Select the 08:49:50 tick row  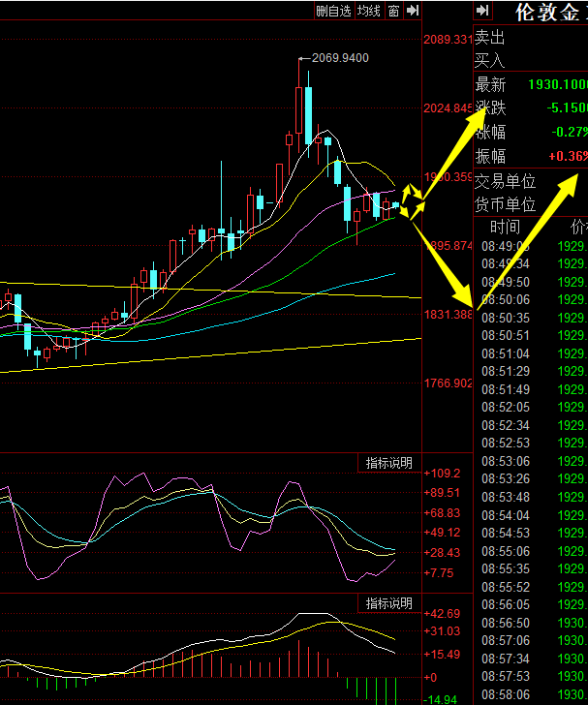click(x=535, y=282)
